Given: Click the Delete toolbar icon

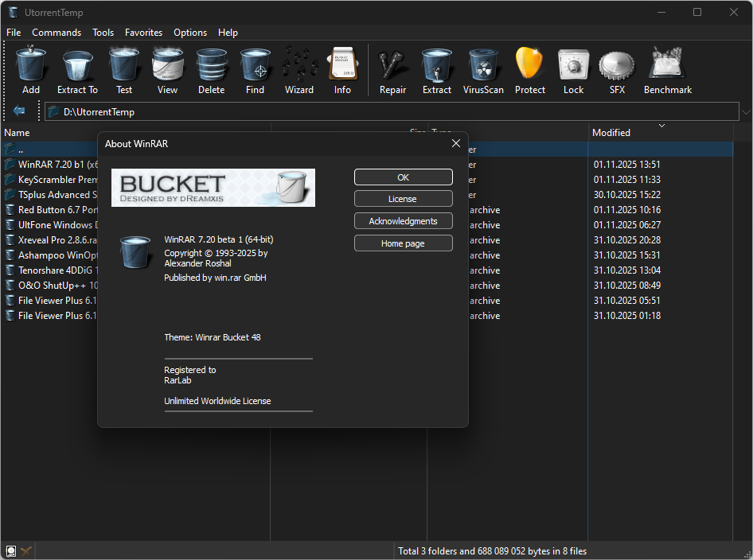Looking at the screenshot, I should click(x=211, y=70).
